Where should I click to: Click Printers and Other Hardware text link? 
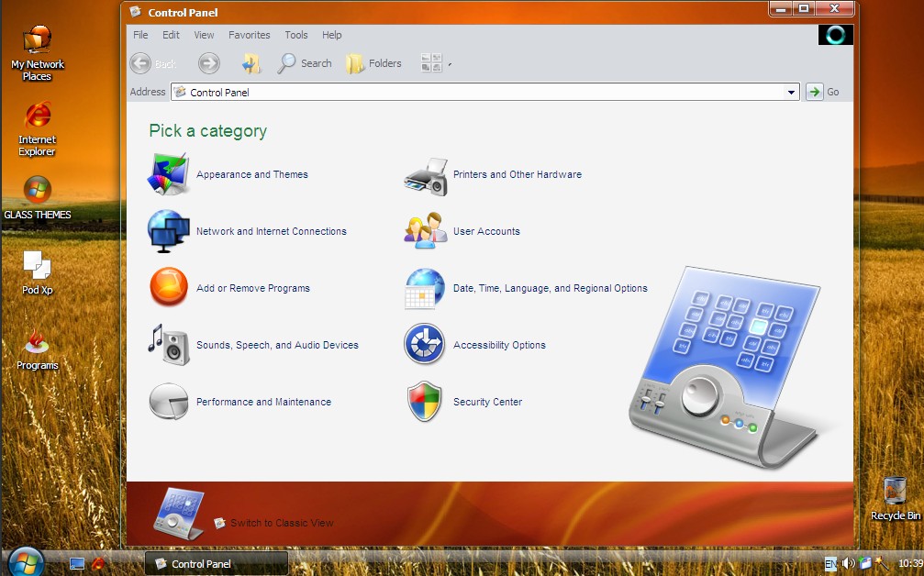(x=518, y=174)
